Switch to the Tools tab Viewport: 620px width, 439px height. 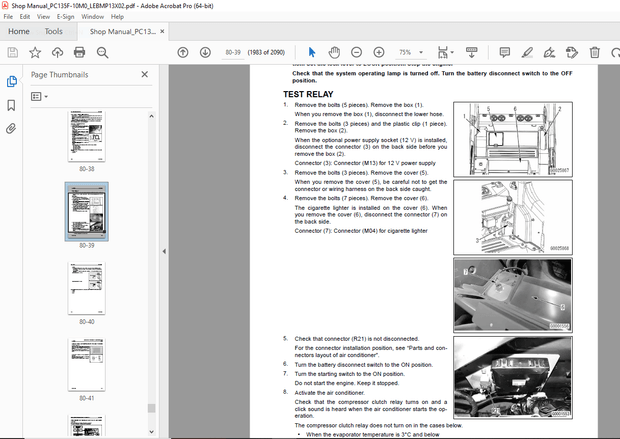53,31
